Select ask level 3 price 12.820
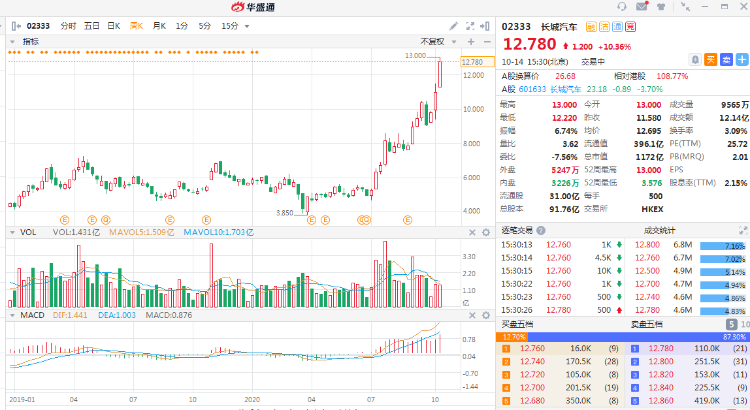This screenshot has width=750, height=410. (x=661, y=375)
